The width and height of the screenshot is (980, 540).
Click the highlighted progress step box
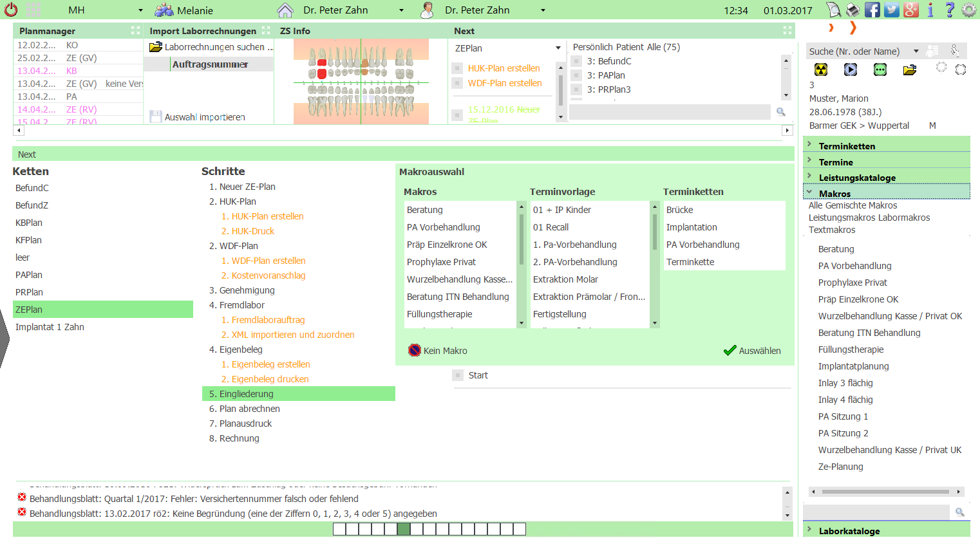pyautogui.click(x=404, y=529)
